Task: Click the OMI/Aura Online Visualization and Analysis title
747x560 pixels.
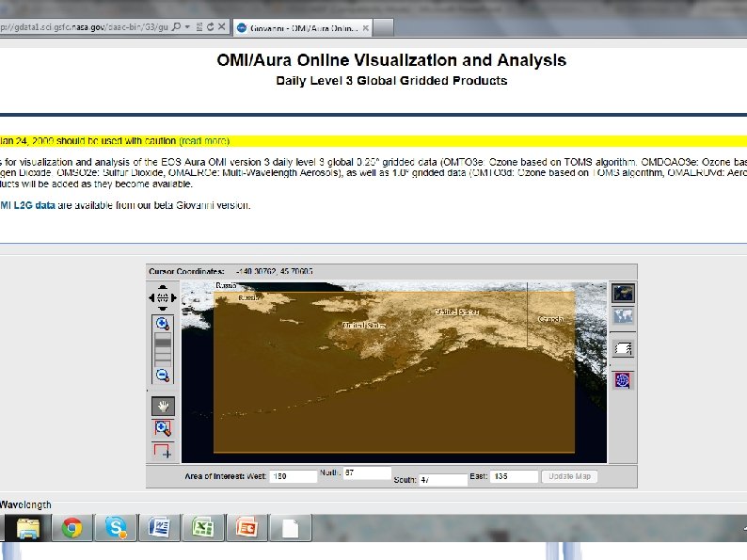Action: click(x=391, y=60)
